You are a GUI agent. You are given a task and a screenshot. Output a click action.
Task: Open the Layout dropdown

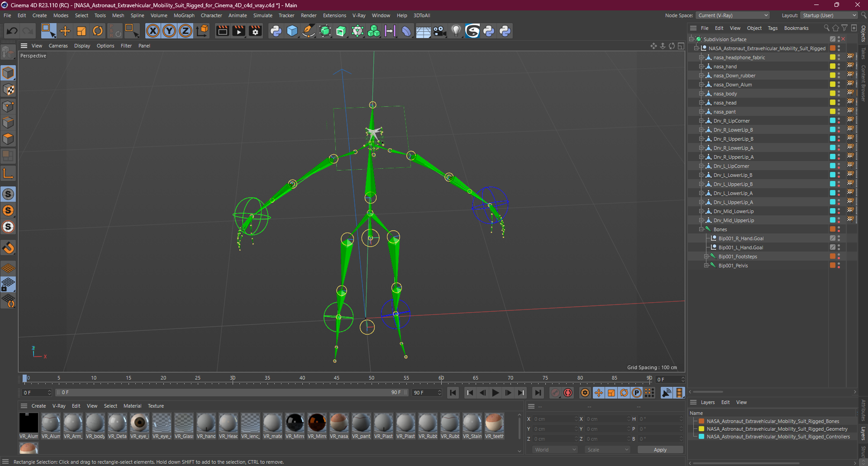pyautogui.click(x=829, y=15)
